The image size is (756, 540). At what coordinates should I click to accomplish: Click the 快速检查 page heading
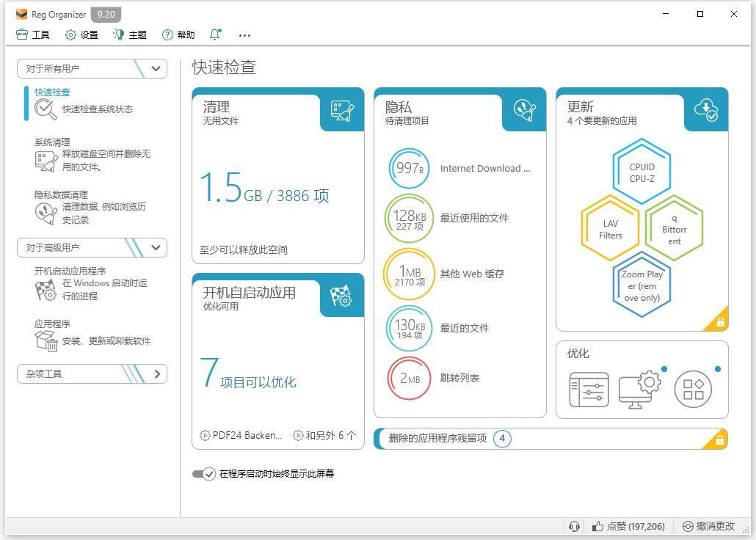coord(224,67)
